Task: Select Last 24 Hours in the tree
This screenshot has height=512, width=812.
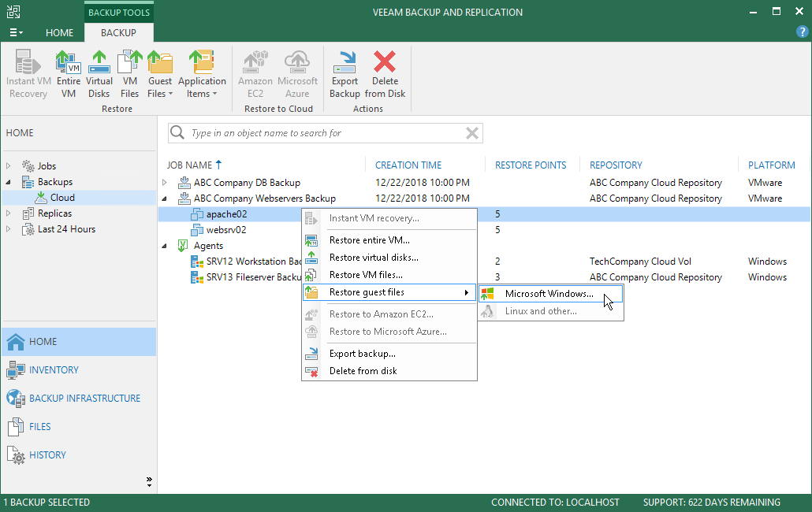Action: (66, 229)
